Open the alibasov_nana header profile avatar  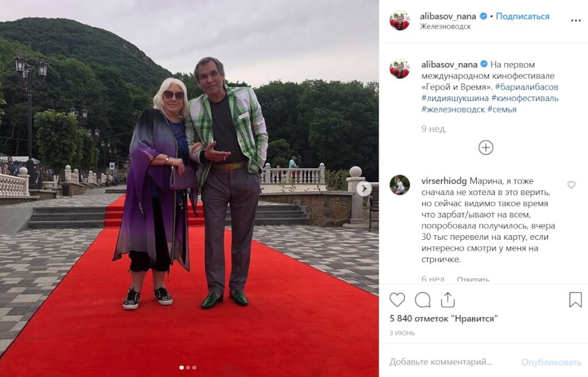400,21
